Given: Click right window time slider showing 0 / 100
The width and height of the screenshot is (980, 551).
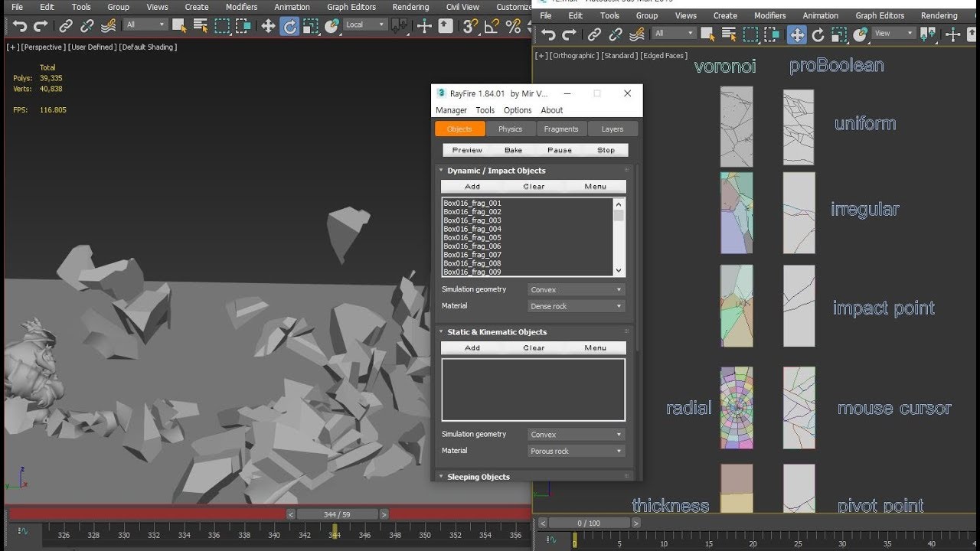Looking at the screenshot, I should pos(589,523).
